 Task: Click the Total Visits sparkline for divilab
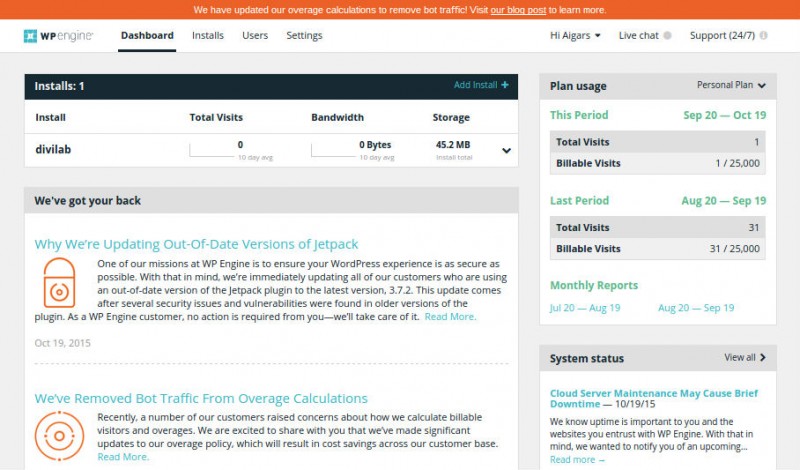(212, 150)
